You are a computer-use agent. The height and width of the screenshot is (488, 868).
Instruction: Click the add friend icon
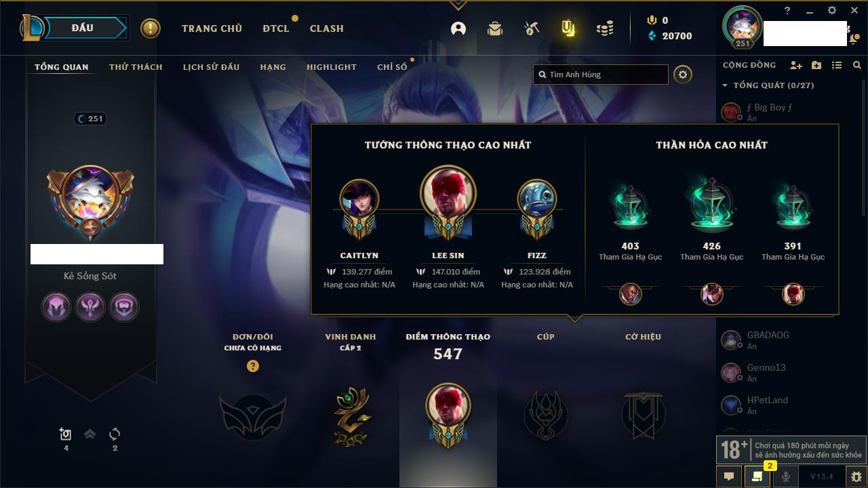pos(796,65)
